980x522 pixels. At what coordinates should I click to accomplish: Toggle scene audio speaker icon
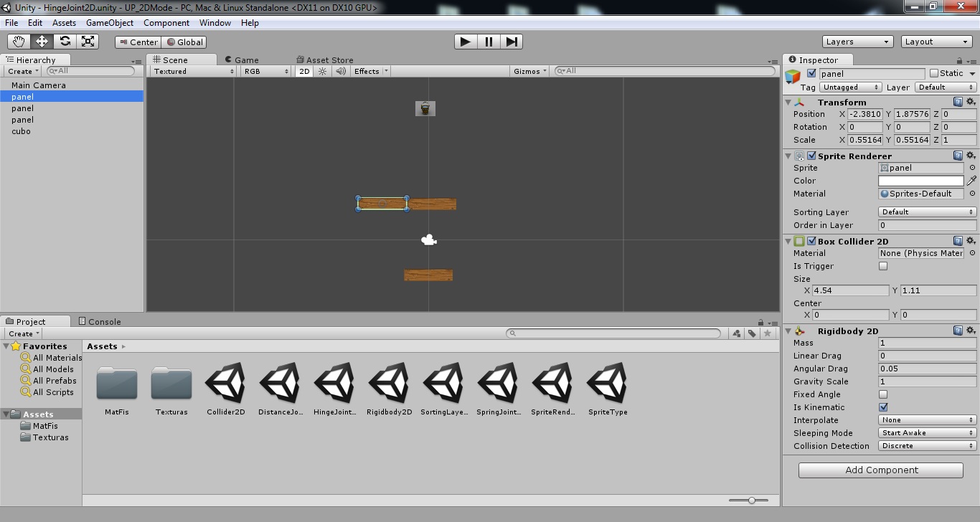(341, 71)
